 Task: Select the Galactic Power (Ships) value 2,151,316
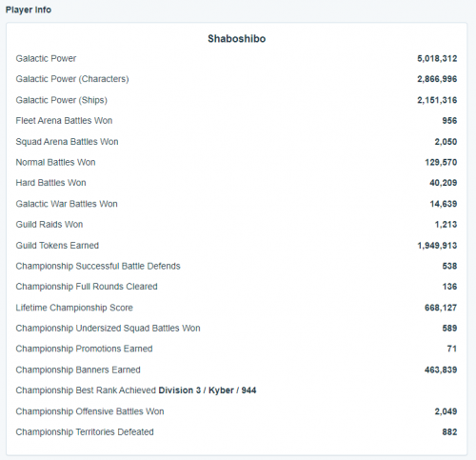pos(437,100)
